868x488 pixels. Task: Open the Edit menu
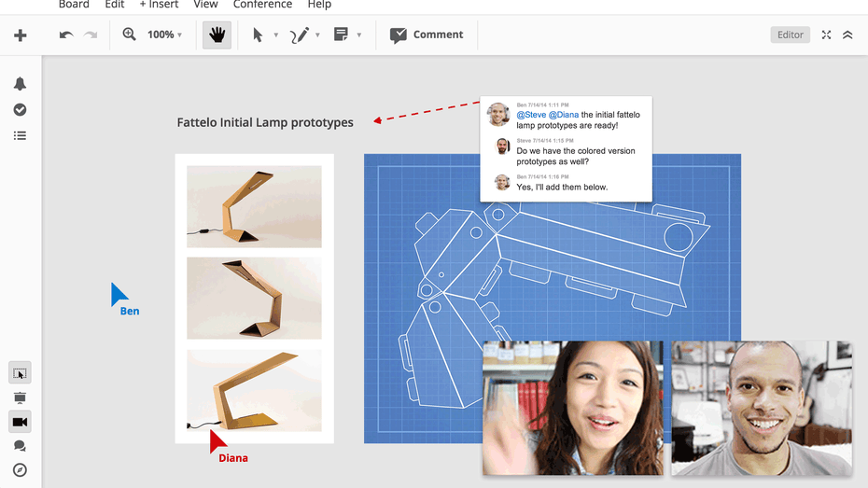[115, 5]
